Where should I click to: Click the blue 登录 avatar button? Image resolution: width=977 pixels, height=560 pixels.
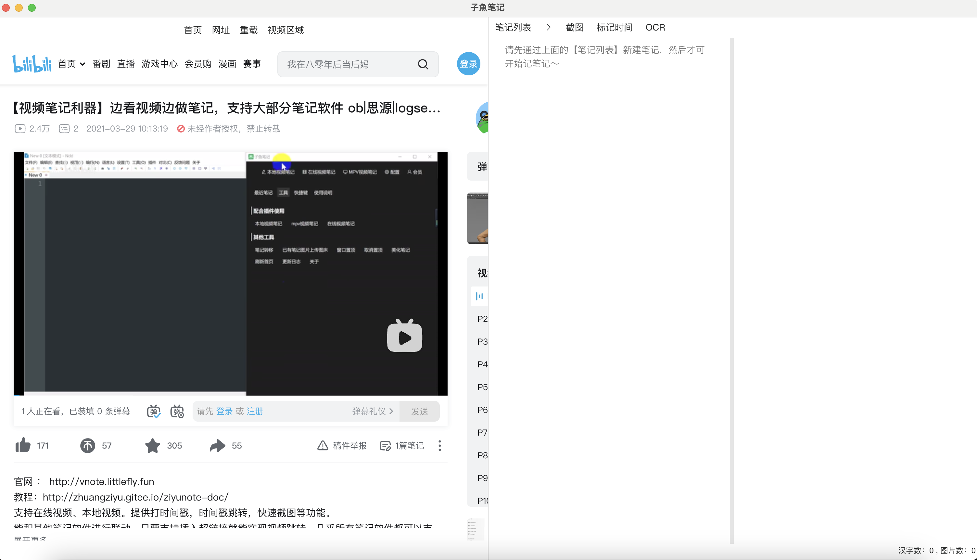tap(468, 64)
